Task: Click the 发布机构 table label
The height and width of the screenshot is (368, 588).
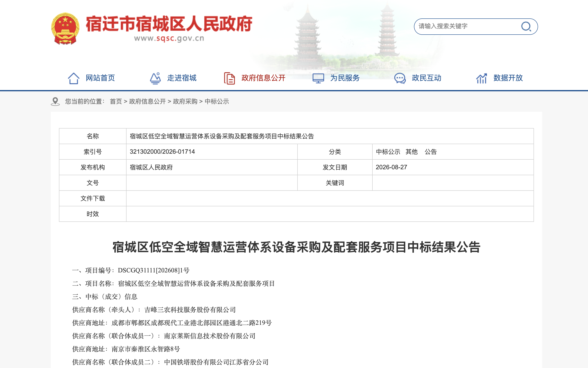Action: [x=93, y=167]
